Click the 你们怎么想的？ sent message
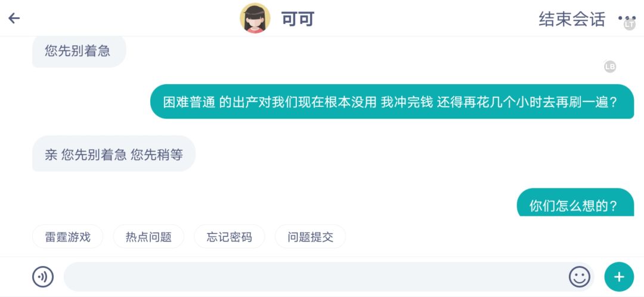 [x=574, y=205]
